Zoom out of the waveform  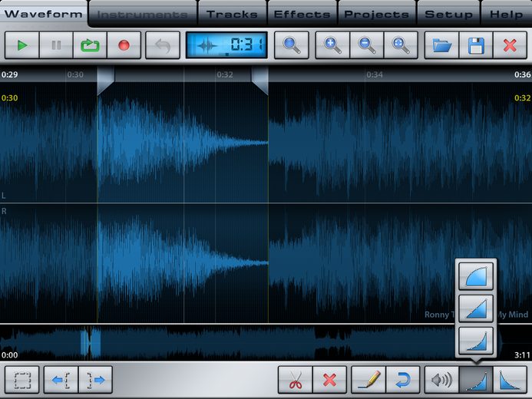367,45
